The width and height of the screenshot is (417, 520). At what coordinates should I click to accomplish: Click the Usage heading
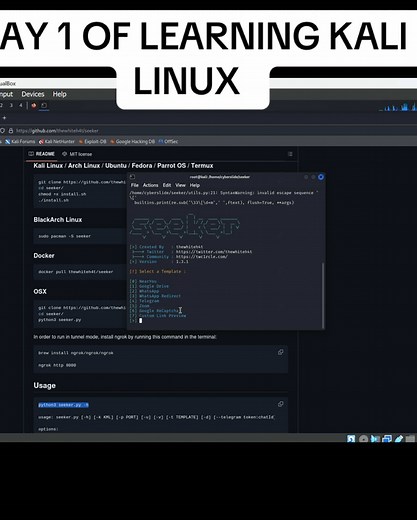point(44,386)
